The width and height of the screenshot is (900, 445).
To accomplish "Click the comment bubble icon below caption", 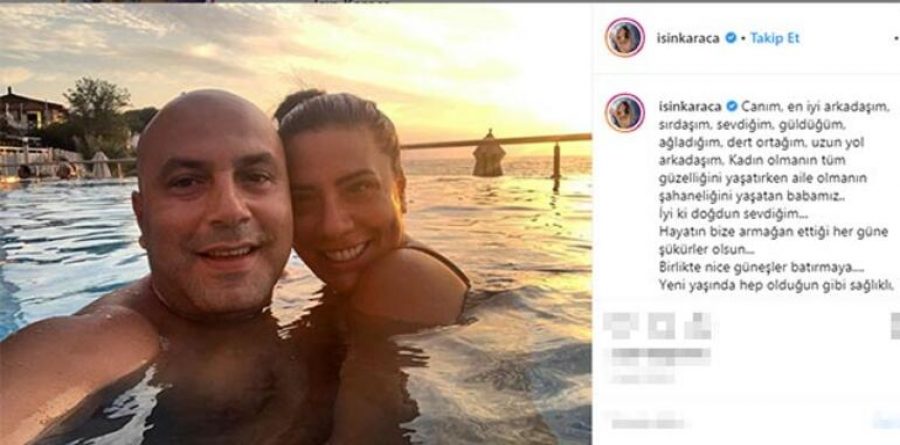I will click(x=661, y=326).
